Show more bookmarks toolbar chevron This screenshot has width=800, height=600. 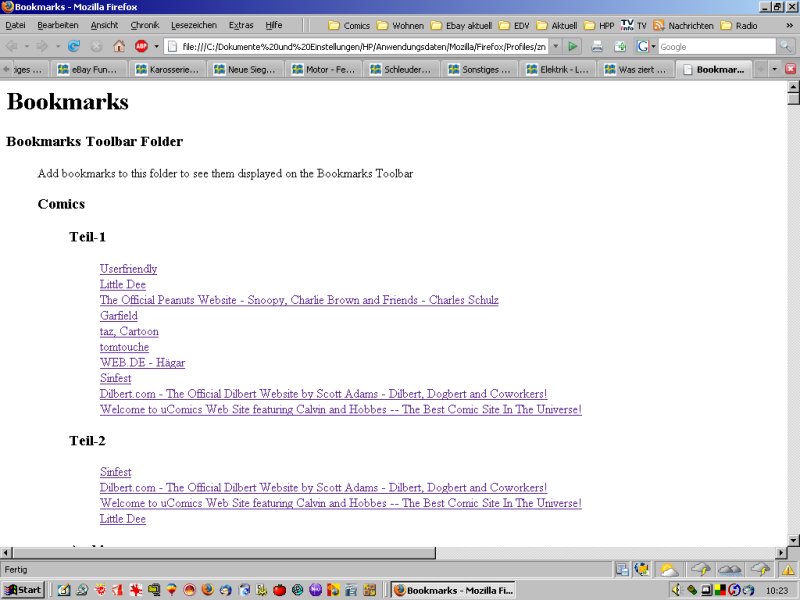(790, 25)
